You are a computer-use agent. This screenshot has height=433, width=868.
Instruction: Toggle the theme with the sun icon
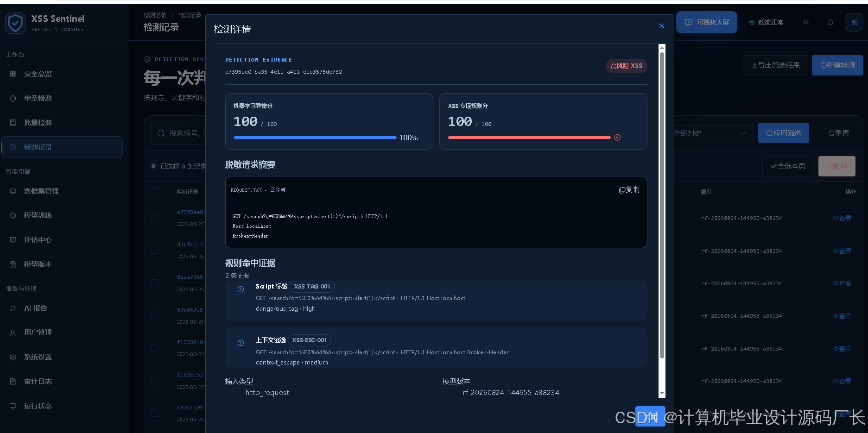[806, 22]
